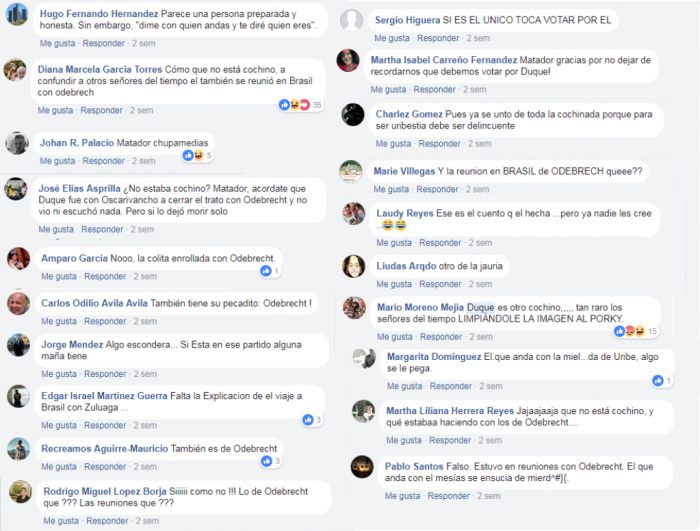Image resolution: width=700 pixels, height=531 pixels.
Task: View reactions on Johan R. Palacio's comment
Action: (x=197, y=155)
